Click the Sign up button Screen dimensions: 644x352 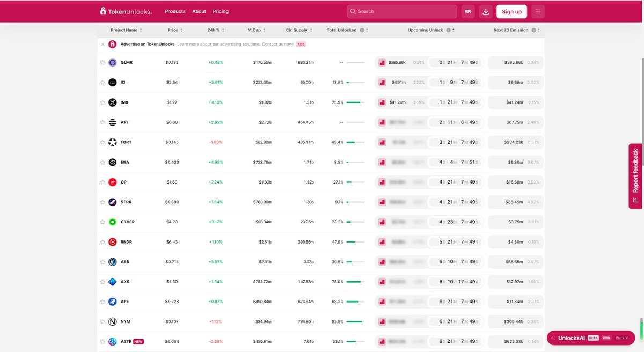tap(511, 11)
